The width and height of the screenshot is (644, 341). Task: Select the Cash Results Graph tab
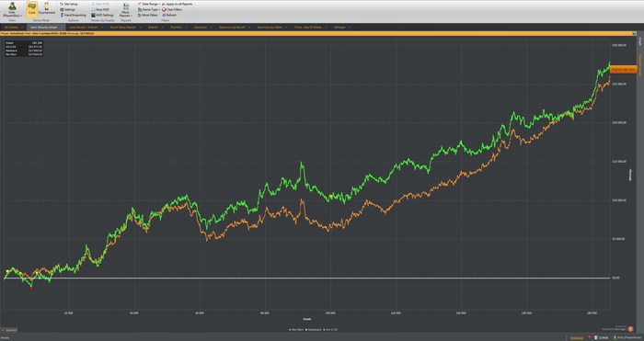tap(43, 27)
